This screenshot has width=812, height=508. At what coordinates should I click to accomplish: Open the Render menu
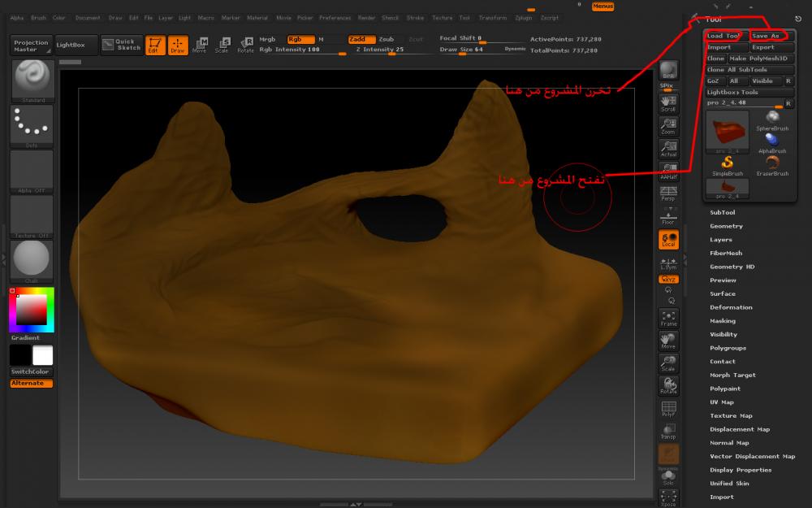click(x=367, y=17)
